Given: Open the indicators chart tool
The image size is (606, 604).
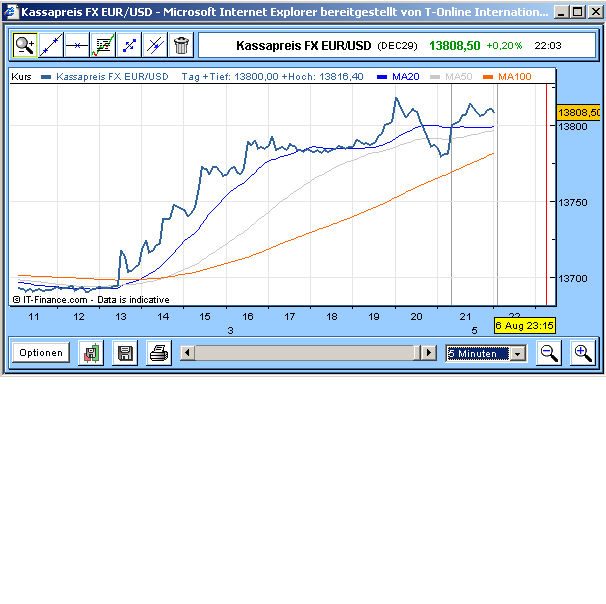Looking at the screenshot, I should point(103,46).
